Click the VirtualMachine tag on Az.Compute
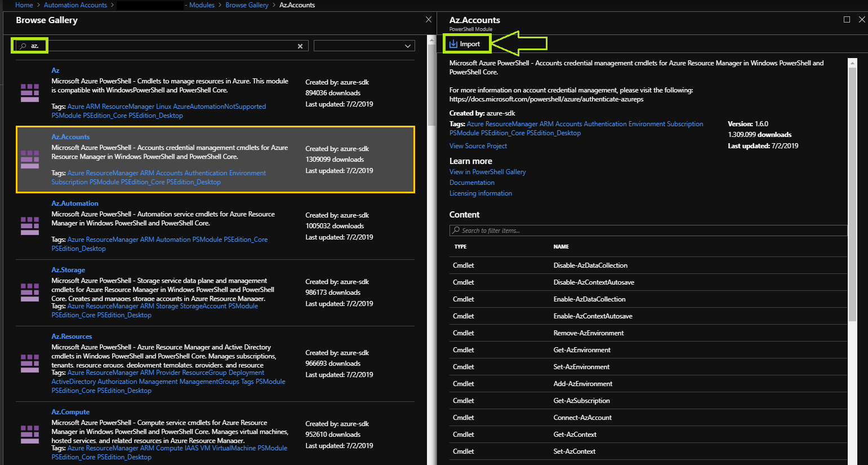Screen dimensions: 868x465 234,448
